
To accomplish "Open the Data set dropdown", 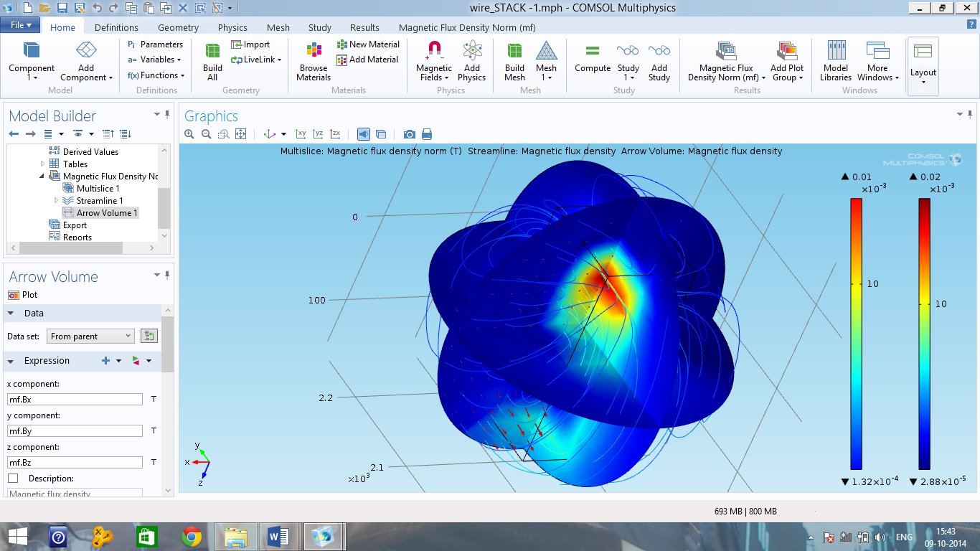I will click(90, 336).
